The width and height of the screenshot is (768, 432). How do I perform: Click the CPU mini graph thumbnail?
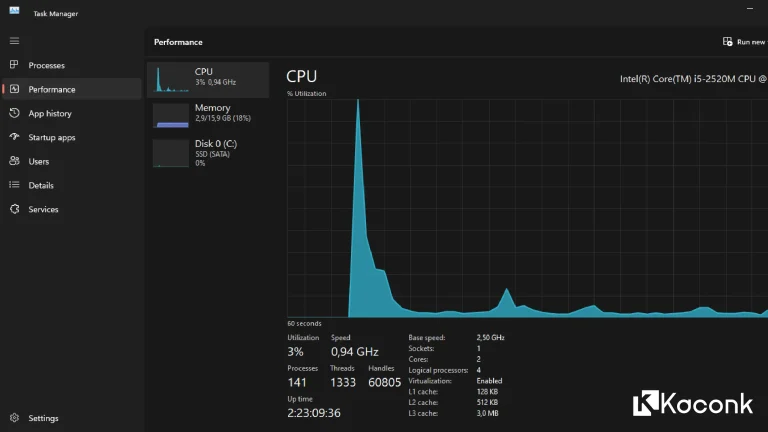pos(171,80)
